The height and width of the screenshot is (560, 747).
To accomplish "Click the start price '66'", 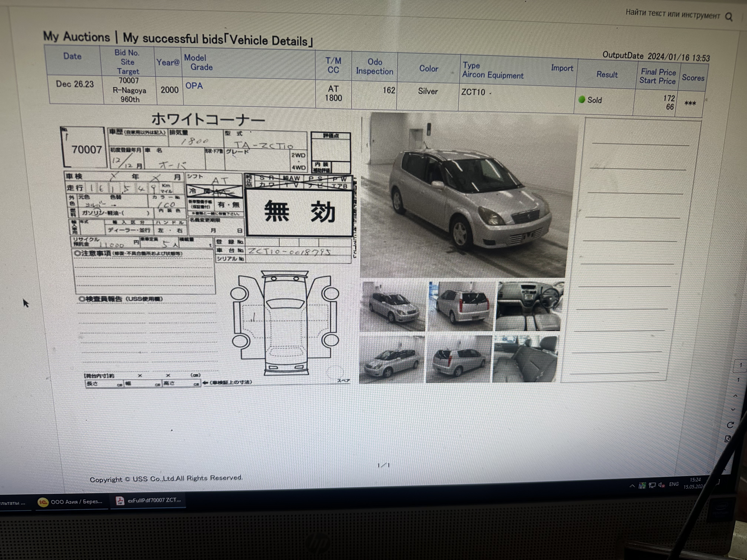I will [x=670, y=107].
